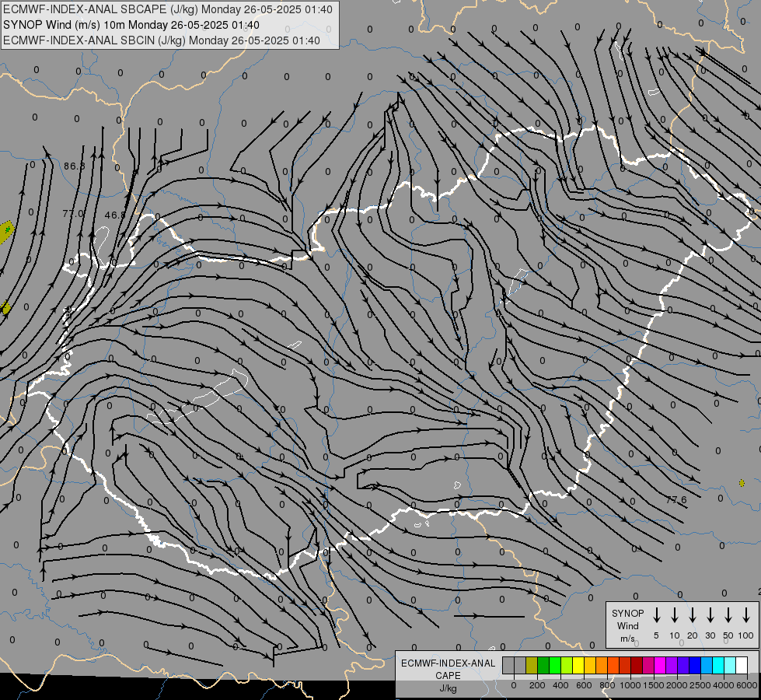Click the J/kg unit label in legend
Image resolution: width=761 pixels, height=700 pixels.
[x=448, y=688]
